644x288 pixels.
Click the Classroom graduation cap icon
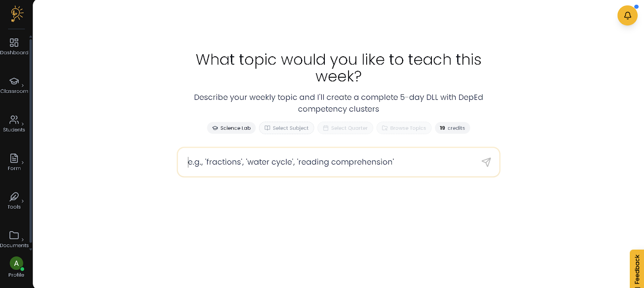coord(14,81)
